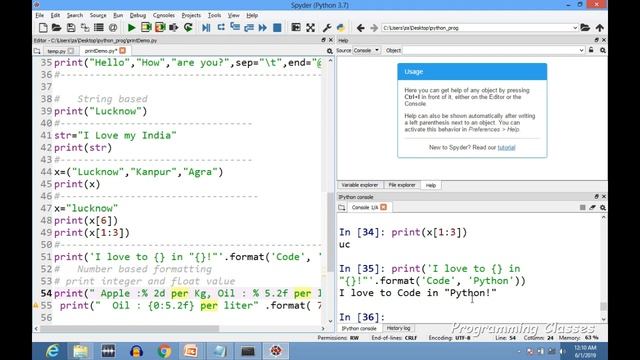Open the Search menu

(x=75, y=15)
